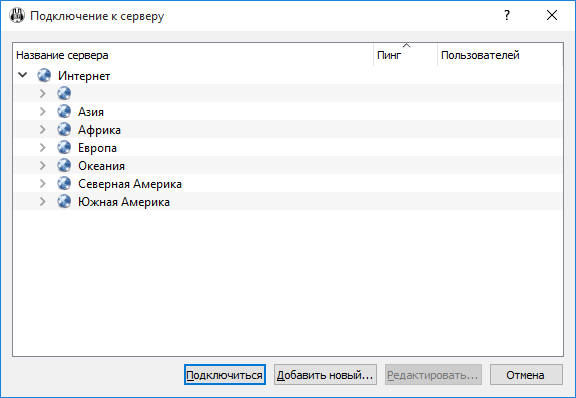Expand the Европа server group

click(43, 147)
